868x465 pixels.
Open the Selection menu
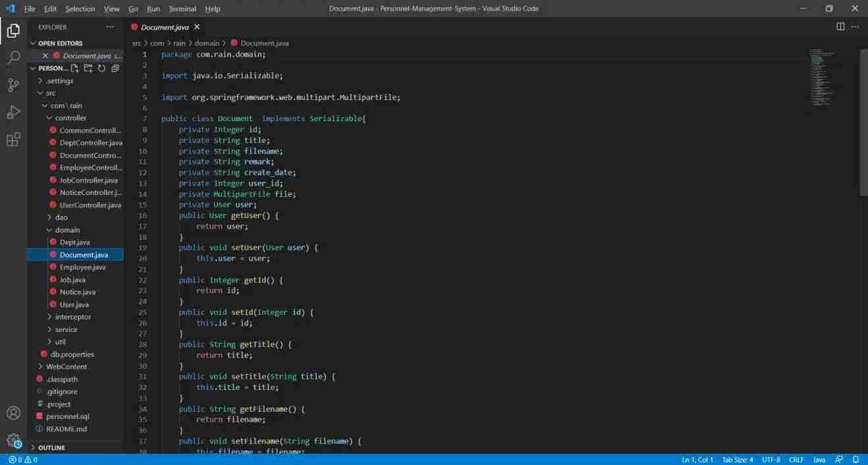[80, 9]
